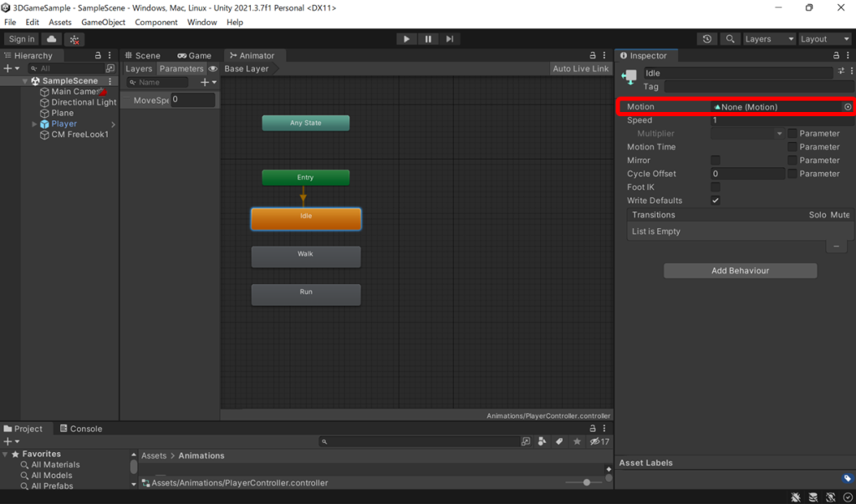
Task: Expand the Player object in Hierarchy
Action: tap(33, 123)
